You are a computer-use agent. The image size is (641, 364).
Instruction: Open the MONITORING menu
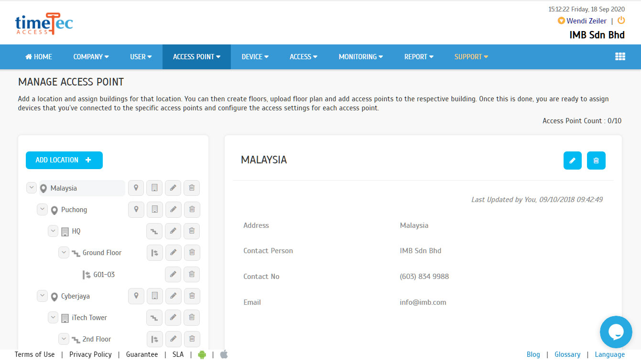[361, 57]
